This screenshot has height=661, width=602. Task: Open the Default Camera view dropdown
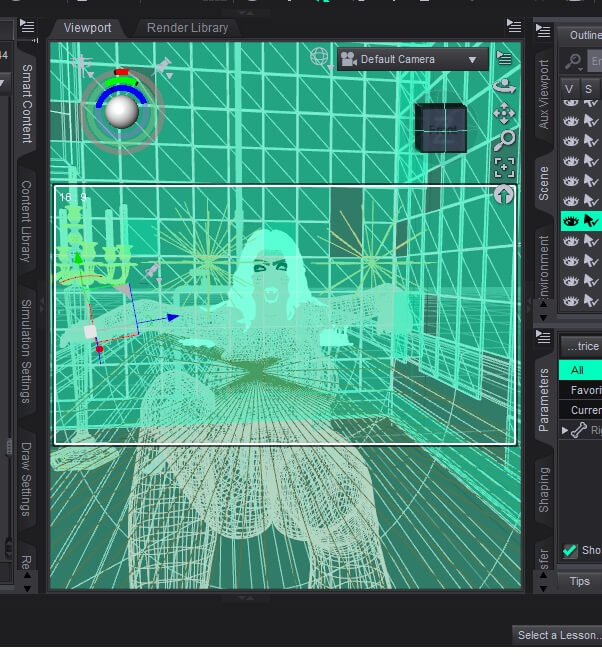pos(412,59)
